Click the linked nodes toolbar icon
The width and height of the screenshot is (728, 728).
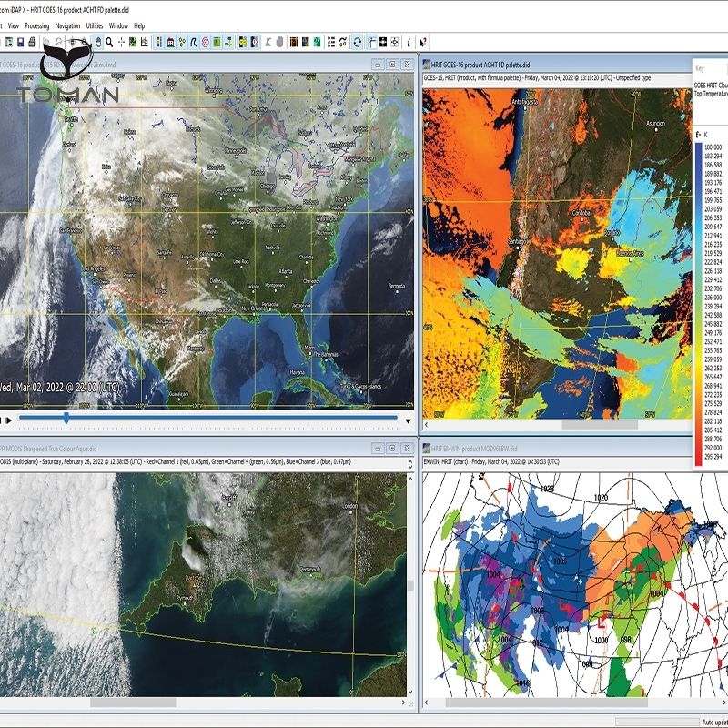click(x=182, y=43)
